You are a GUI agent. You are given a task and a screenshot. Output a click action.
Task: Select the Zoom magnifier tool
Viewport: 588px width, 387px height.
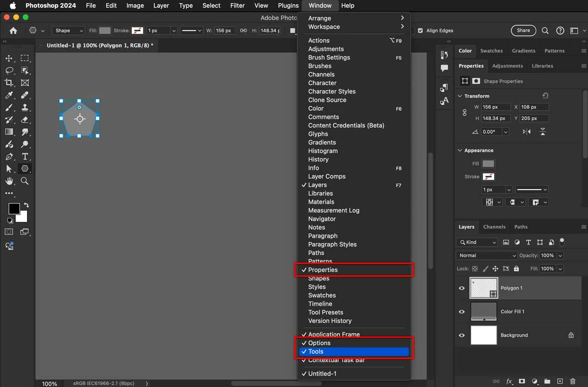25,181
